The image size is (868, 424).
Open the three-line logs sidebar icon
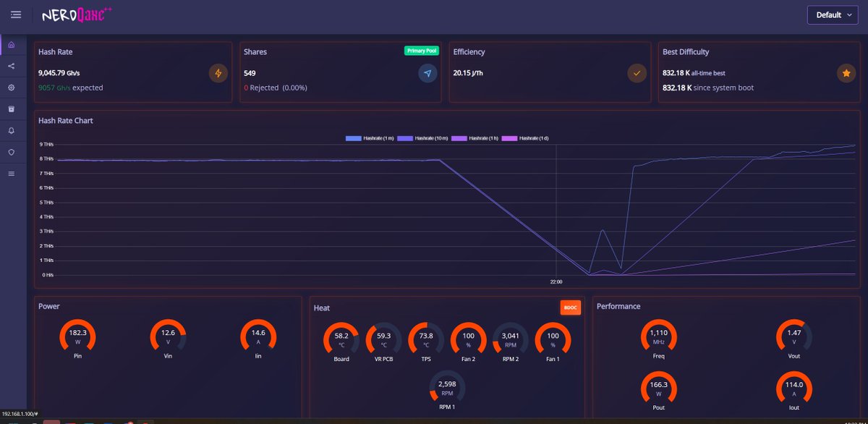click(11, 174)
